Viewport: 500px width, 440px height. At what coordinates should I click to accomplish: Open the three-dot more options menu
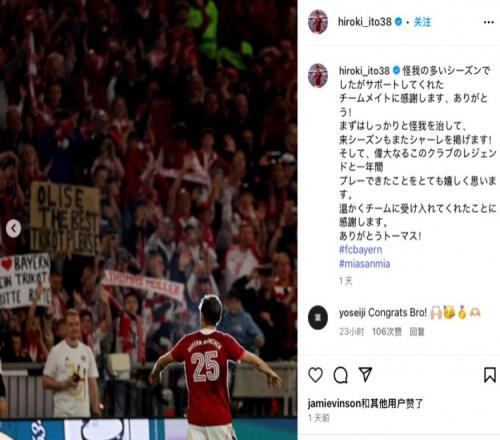point(489,22)
